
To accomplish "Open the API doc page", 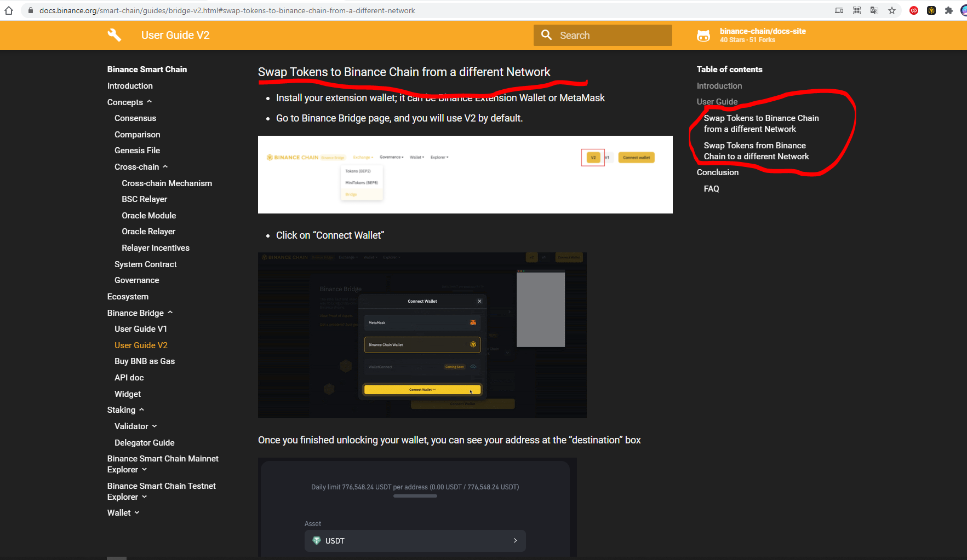I will click(x=129, y=378).
